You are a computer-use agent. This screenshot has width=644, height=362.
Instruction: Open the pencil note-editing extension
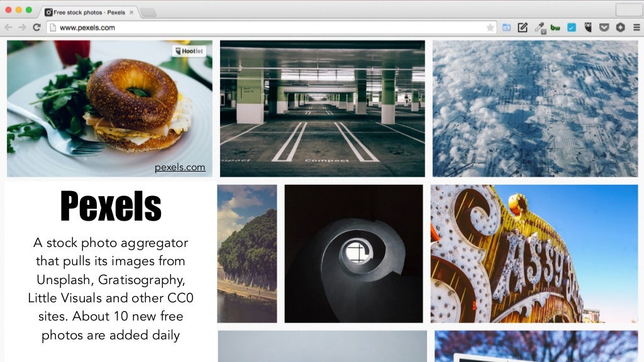tap(523, 28)
